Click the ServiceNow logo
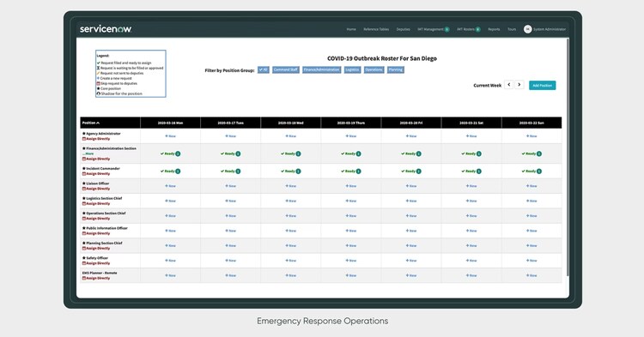The width and height of the screenshot is (644, 337). [106, 28]
